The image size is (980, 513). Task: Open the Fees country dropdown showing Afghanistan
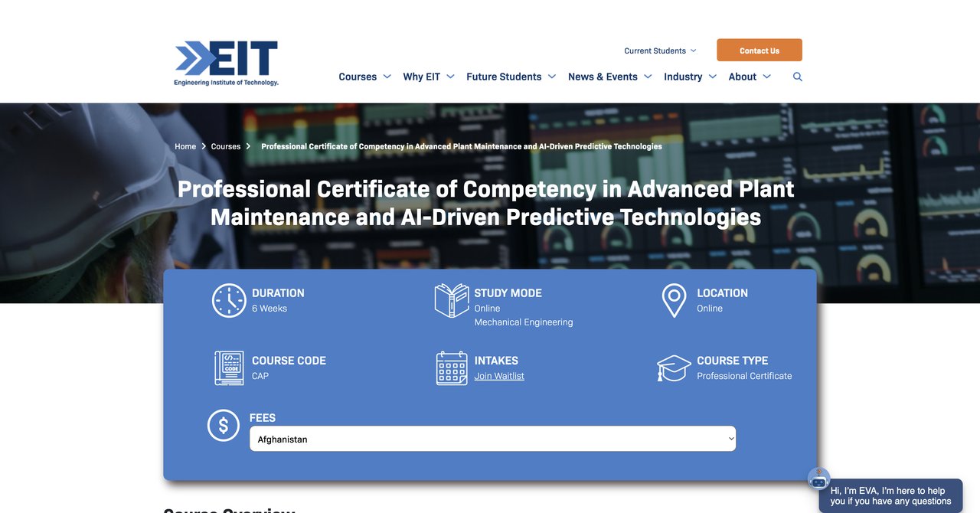tap(492, 439)
